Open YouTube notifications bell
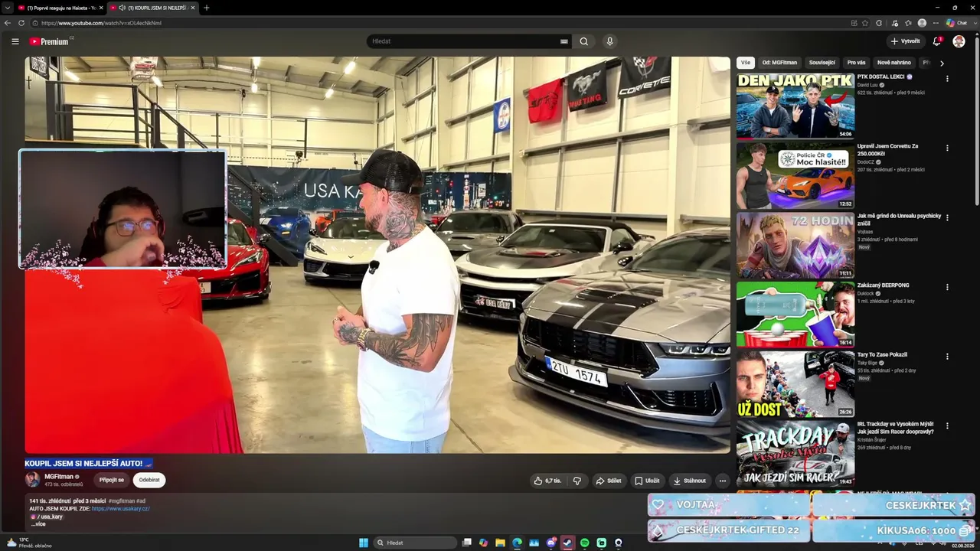This screenshot has width=980, height=551. click(937, 41)
